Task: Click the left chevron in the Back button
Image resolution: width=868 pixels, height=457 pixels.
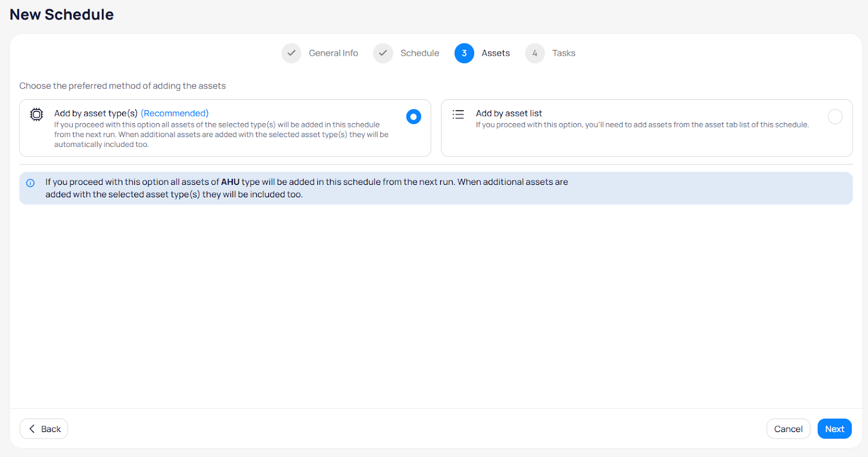Action: point(32,429)
